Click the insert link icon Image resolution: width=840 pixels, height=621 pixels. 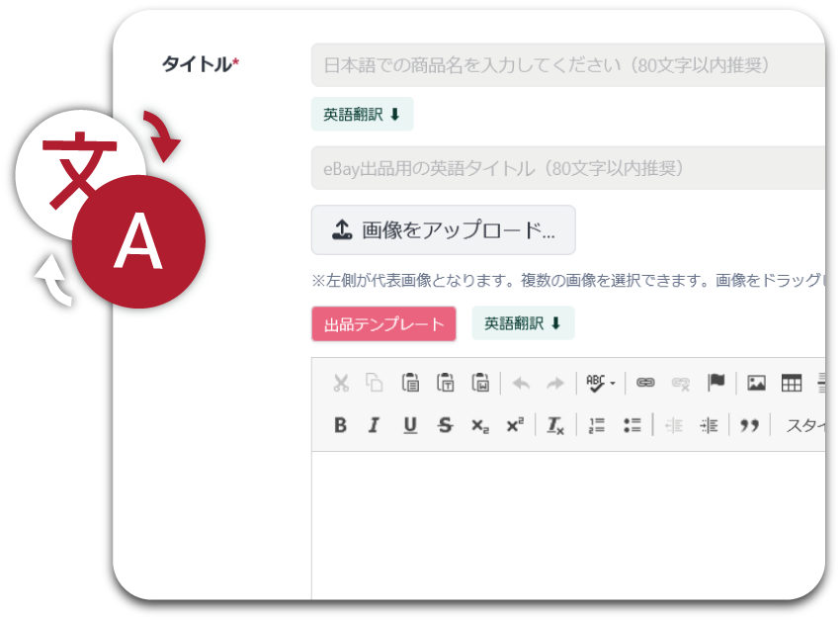[645, 383]
